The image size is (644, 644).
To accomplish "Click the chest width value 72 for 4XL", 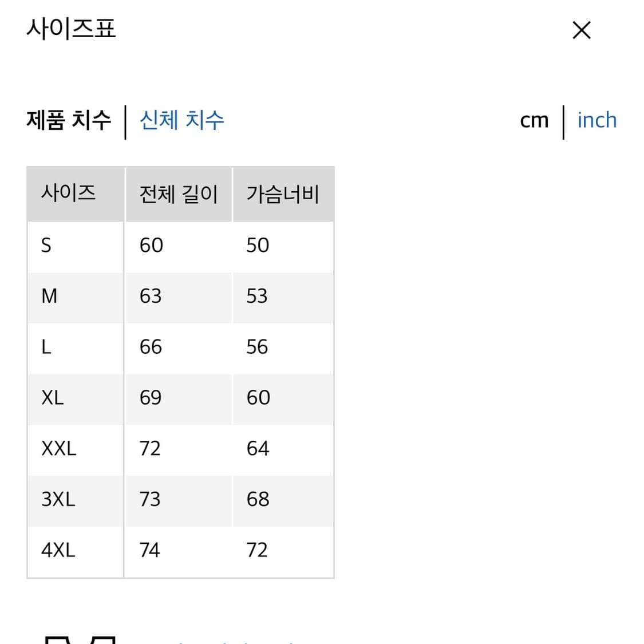I will tap(258, 550).
